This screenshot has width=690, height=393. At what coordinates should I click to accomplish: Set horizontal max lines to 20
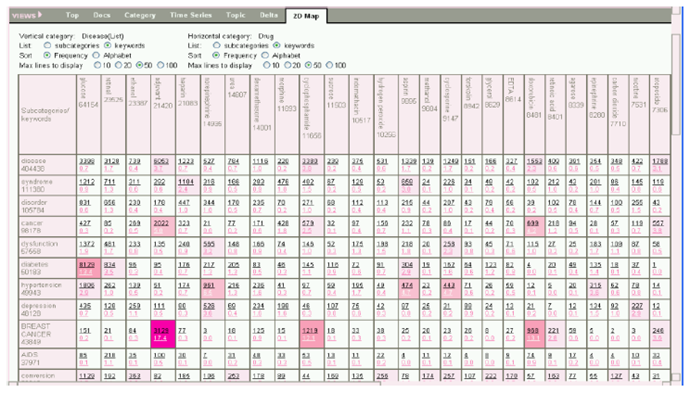[287, 65]
